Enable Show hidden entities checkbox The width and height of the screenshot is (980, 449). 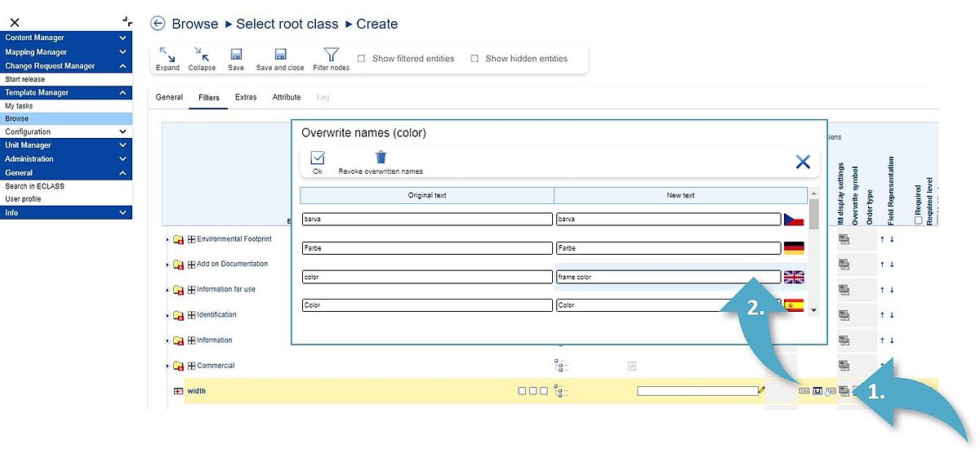point(474,59)
